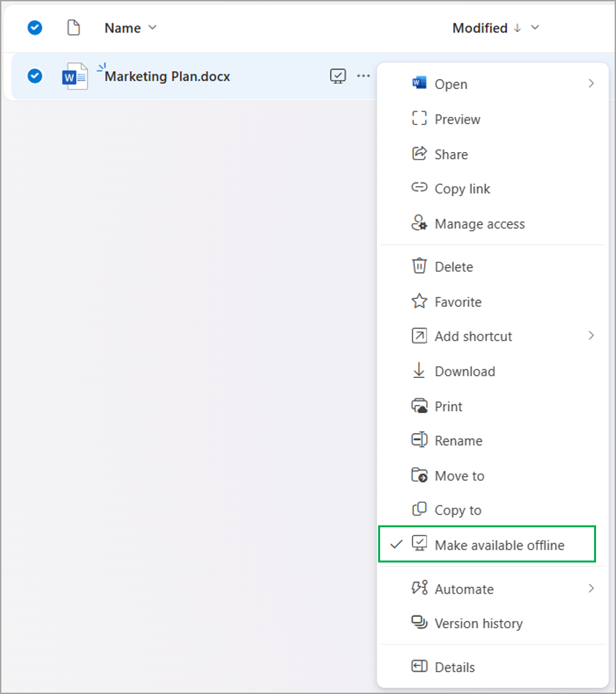Click the Add shortcut menu label

pos(473,337)
